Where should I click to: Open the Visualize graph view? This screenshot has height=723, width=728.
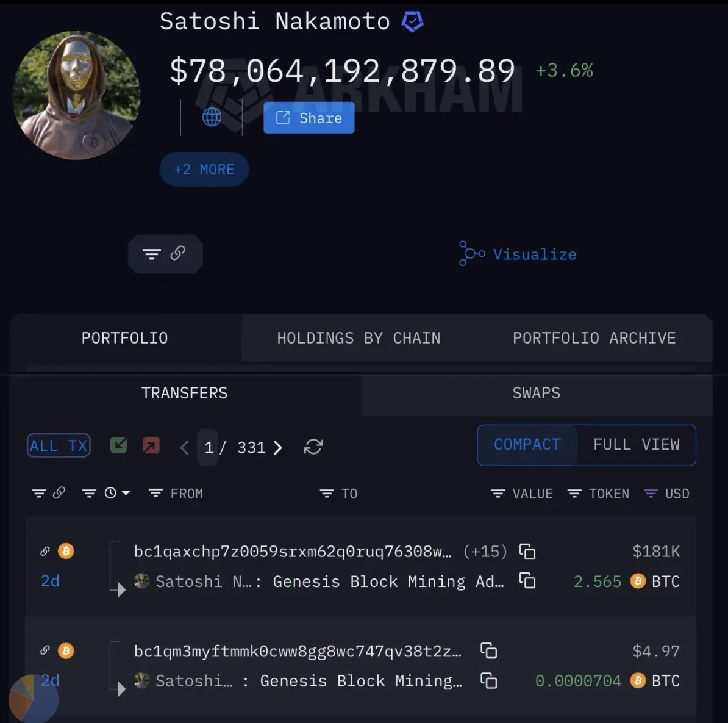518,254
